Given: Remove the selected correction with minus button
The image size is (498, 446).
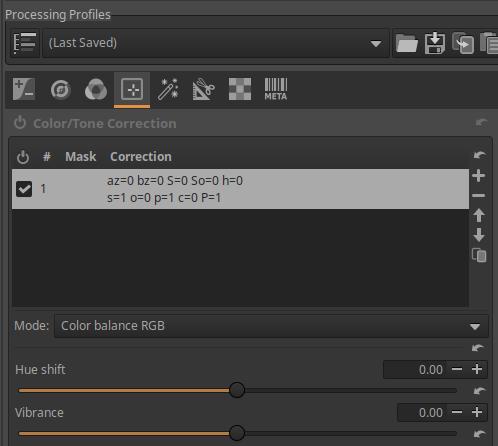Looking at the screenshot, I should pos(479,196).
